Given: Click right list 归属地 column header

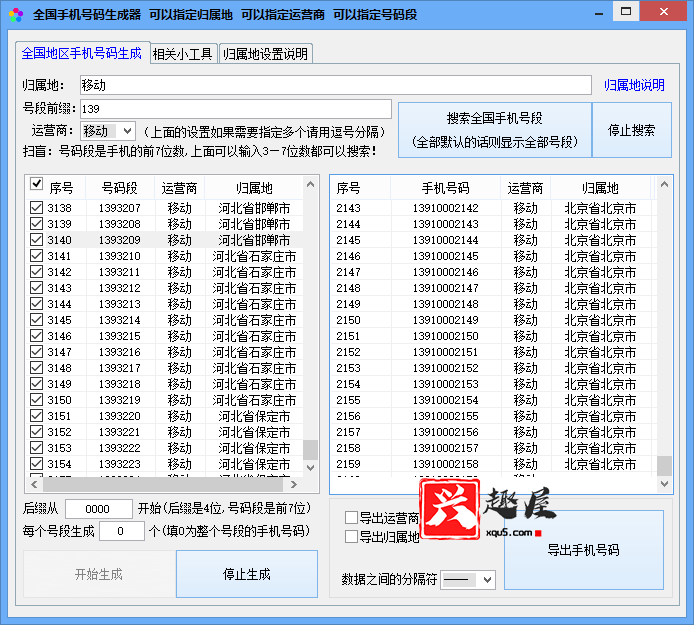Looking at the screenshot, I should 600,188.
